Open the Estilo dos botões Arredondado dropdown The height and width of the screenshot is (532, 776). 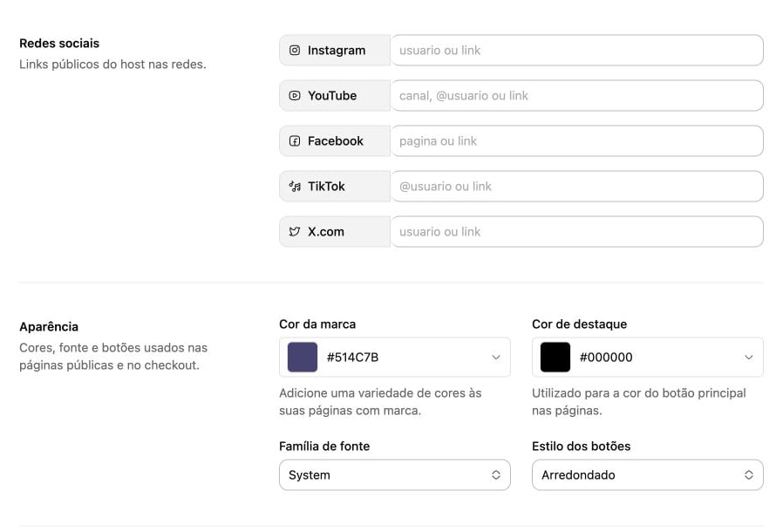647,475
